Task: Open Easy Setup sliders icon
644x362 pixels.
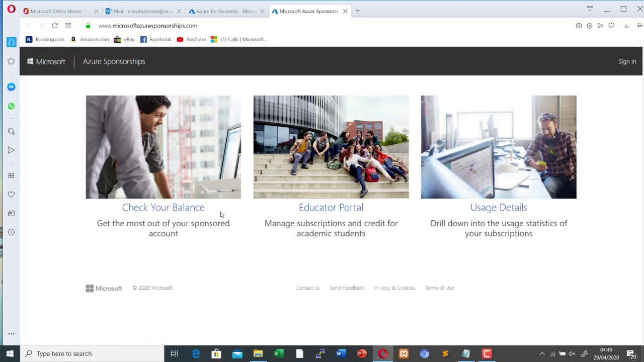Action: coord(639,26)
